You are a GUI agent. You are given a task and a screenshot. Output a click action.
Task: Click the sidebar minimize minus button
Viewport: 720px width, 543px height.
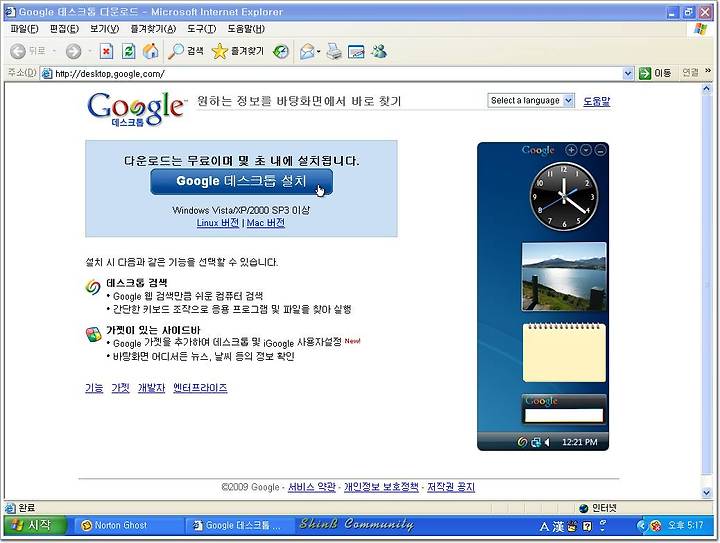point(600,150)
